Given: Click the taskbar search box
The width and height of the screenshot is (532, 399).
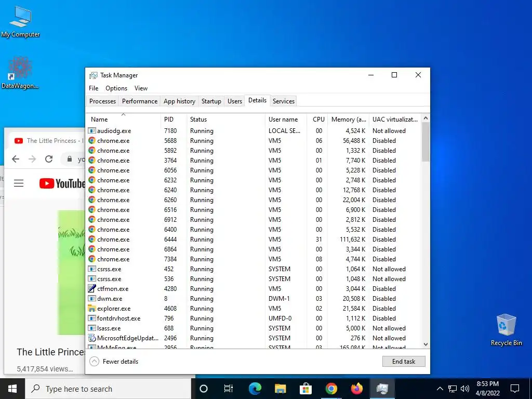Looking at the screenshot, I should pos(108,389).
